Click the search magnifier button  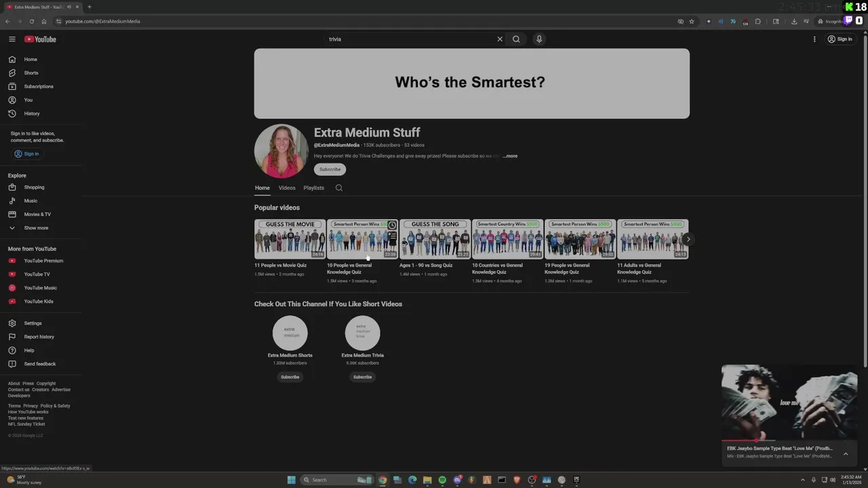click(516, 39)
